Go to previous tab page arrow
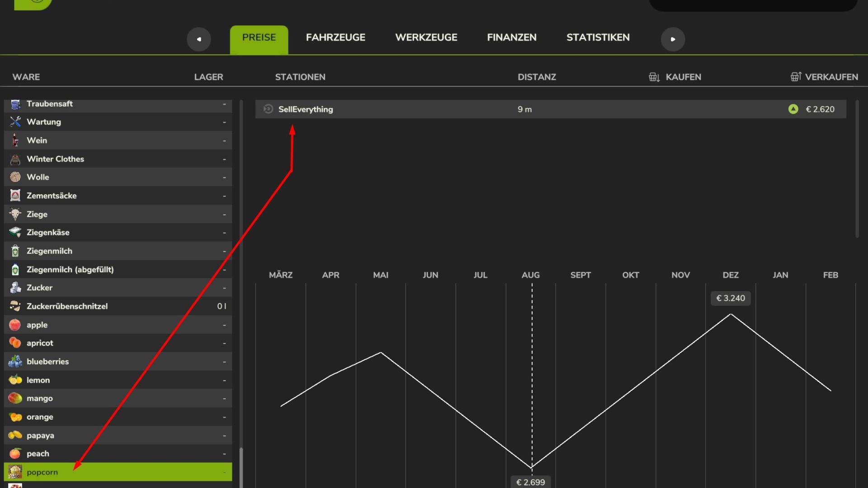Screen dimensions: 868x488 199,39
